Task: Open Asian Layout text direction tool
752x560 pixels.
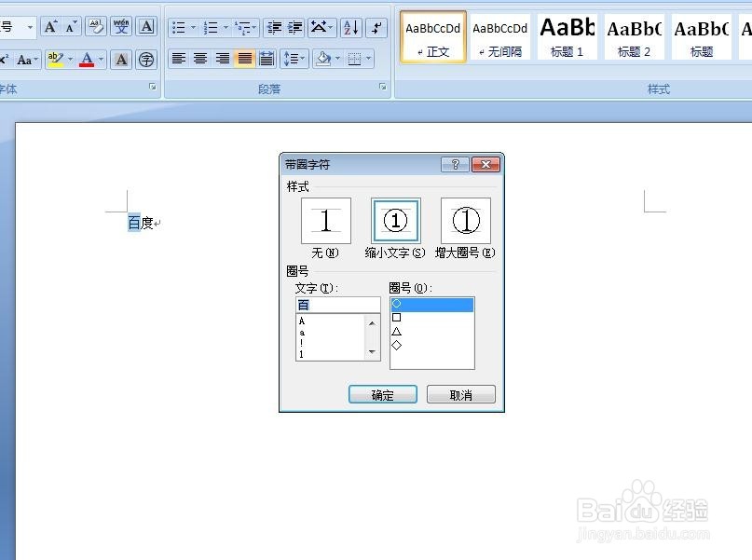Action: click(321, 28)
